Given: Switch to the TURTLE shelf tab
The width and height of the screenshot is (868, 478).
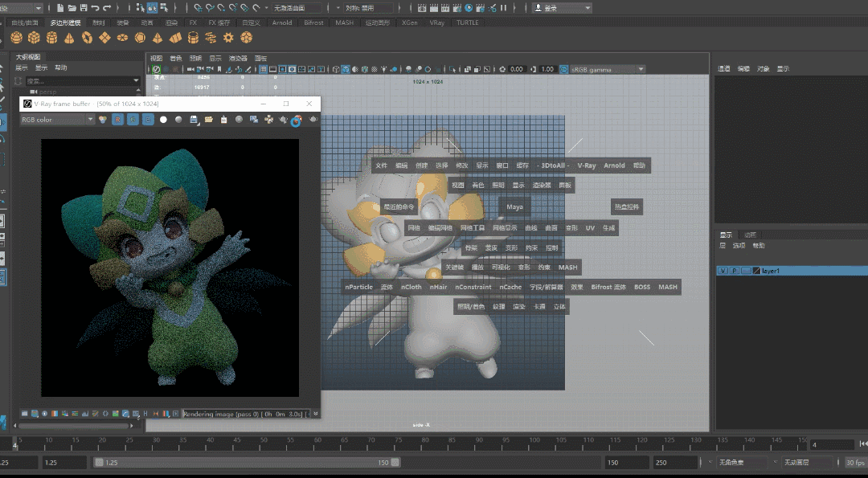Looking at the screenshot, I should 467,22.
